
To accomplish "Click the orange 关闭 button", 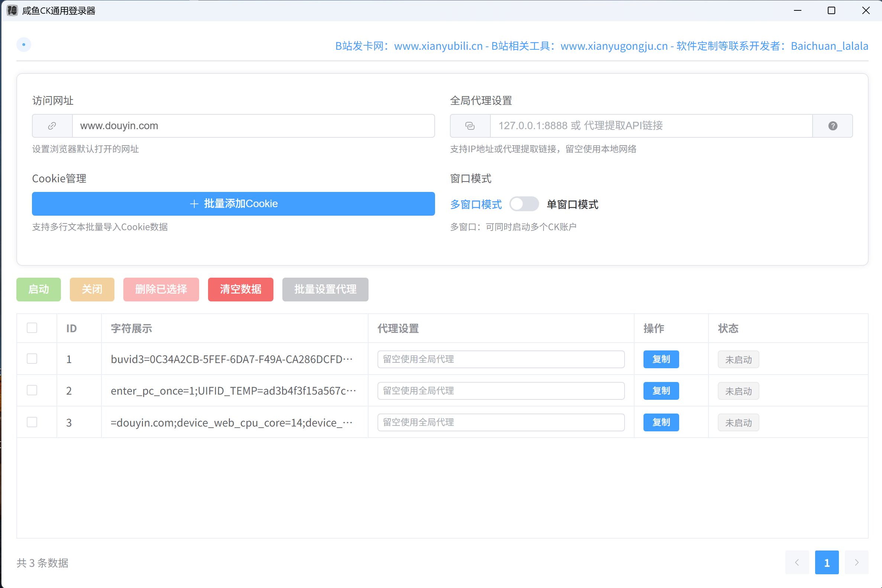I will tap(92, 290).
